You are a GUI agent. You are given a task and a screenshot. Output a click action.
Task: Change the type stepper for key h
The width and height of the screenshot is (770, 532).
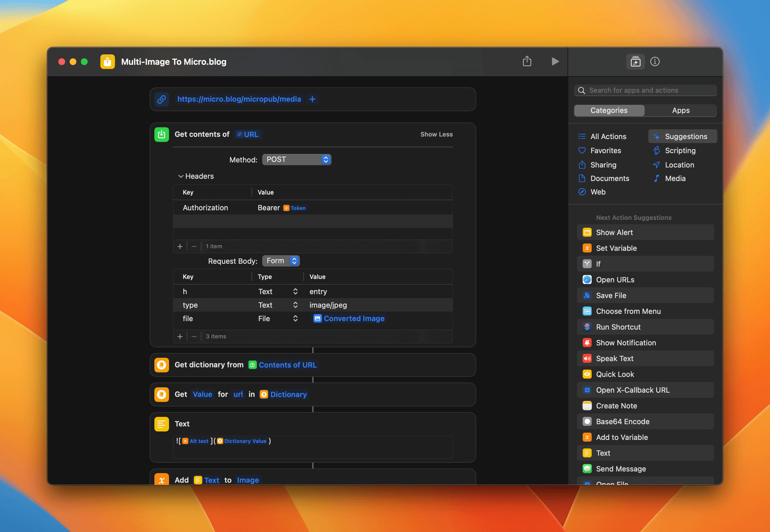point(295,292)
